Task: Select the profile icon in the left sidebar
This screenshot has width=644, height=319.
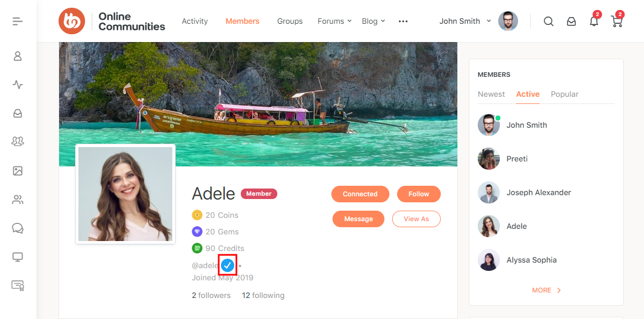Action: 17,56
